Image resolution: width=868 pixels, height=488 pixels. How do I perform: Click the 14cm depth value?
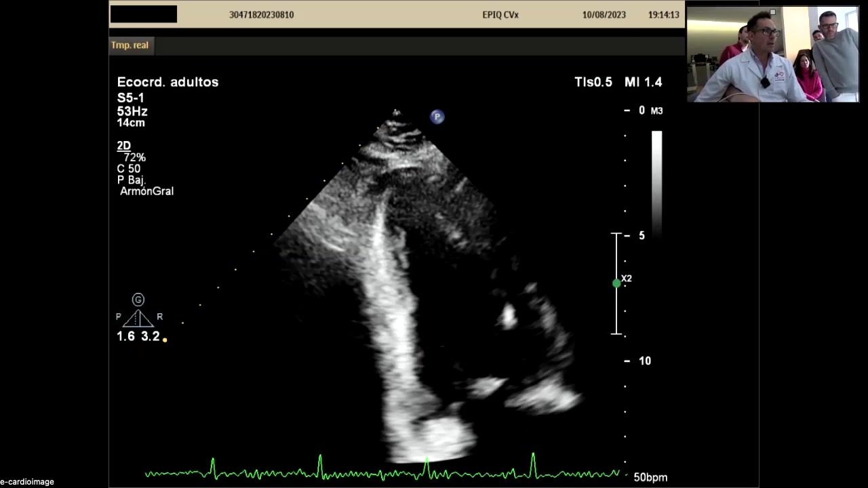click(x=131, y=123)
